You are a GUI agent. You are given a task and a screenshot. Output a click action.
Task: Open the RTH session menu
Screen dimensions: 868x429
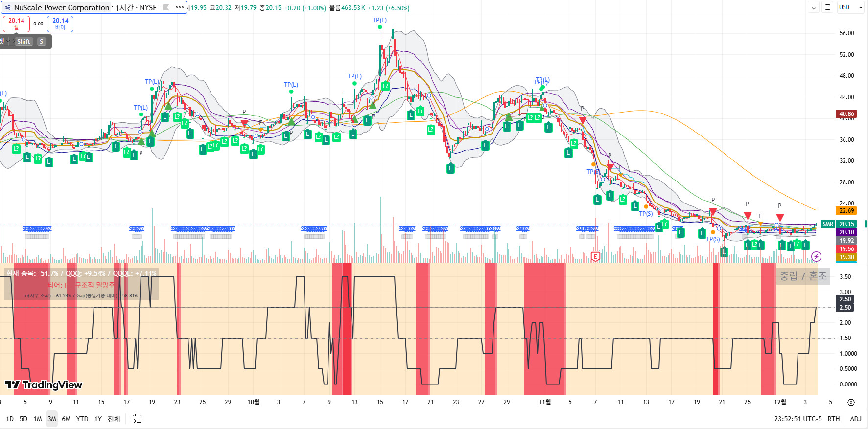(x=834, y=419)
